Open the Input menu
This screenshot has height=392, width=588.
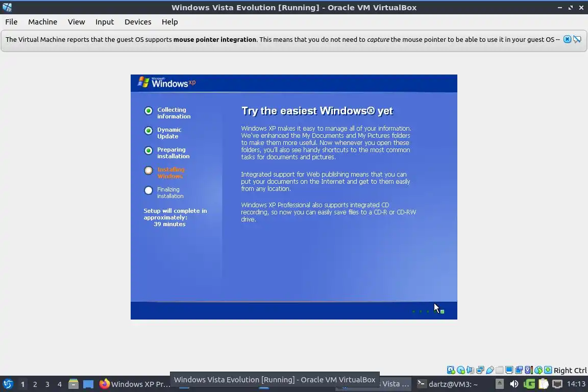click(x=105, y=22)
